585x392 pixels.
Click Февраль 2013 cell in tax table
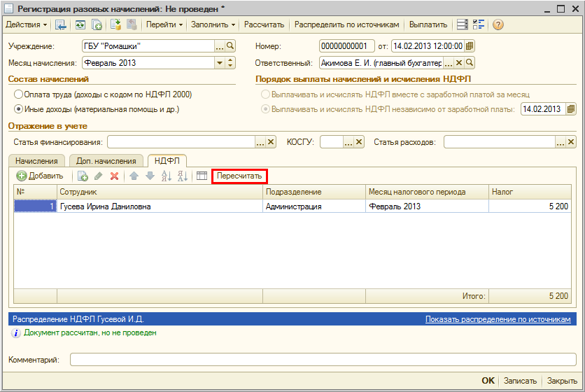click(x=427, y=206)
